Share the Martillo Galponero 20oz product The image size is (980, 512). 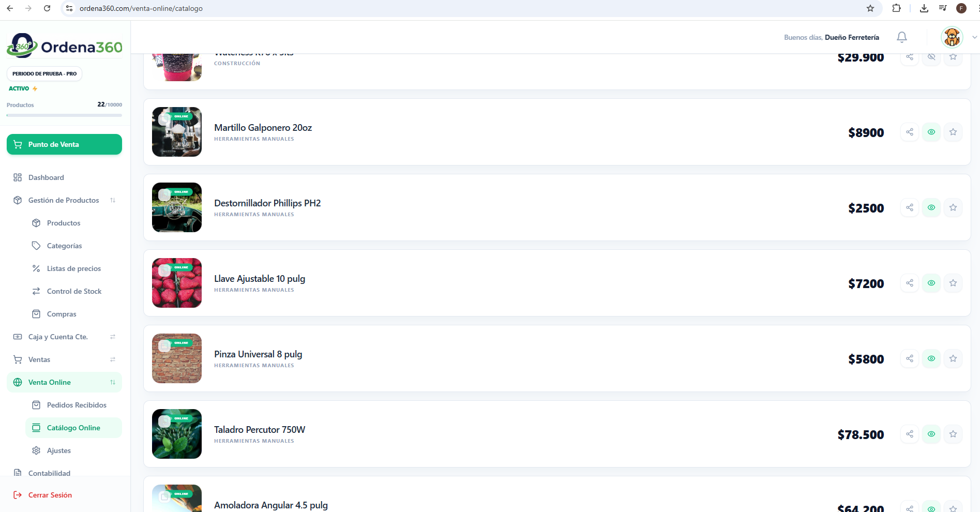click(910, 132)
